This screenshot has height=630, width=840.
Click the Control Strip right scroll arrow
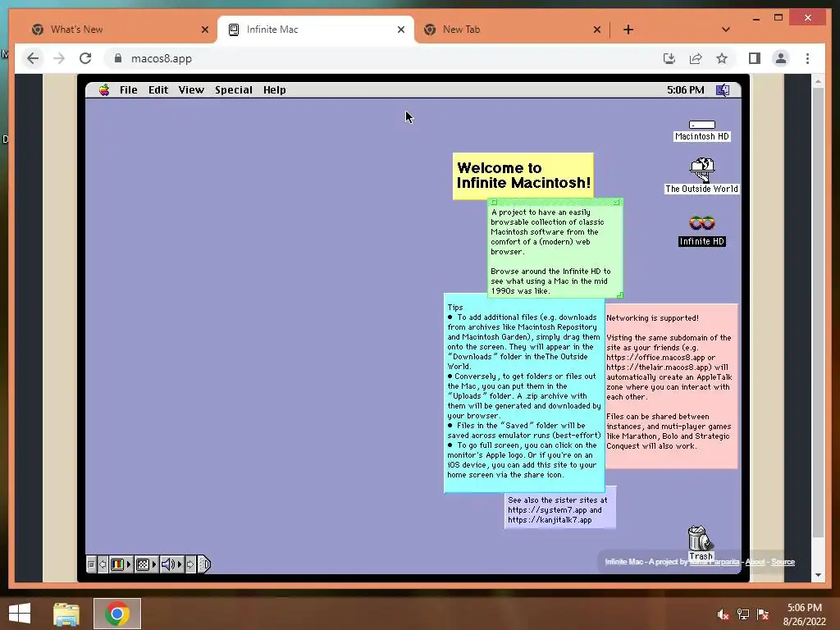190,564
